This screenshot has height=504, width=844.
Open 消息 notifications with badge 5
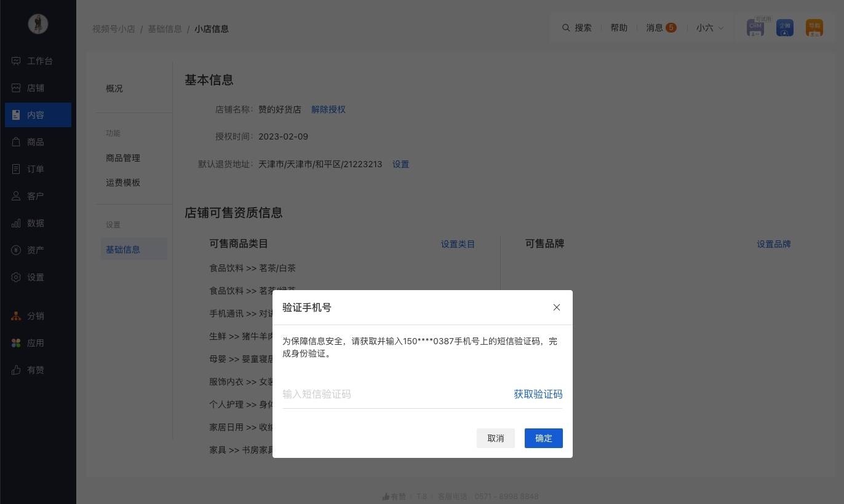pos(661,28)
